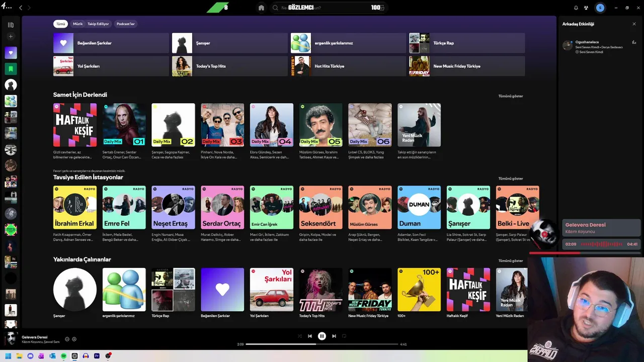This screenshot has width=644, height=362.
Task: Seek within the song progress bar
Action: pos(322,344)
